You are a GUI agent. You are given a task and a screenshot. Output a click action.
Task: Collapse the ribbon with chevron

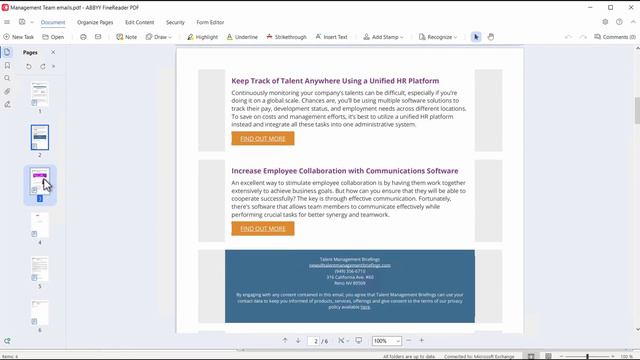(x=633, y=22)
